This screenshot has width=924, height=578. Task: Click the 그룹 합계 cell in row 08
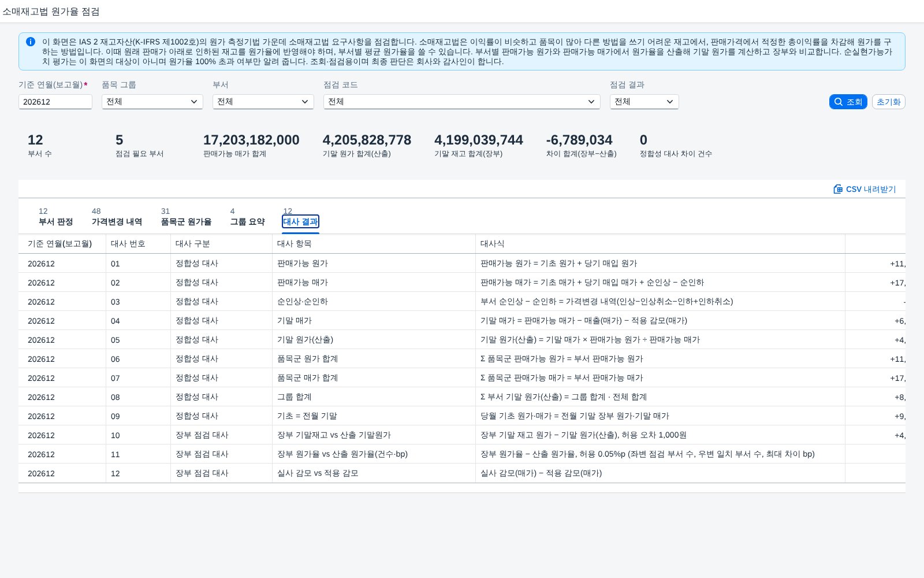click(374, 397)
